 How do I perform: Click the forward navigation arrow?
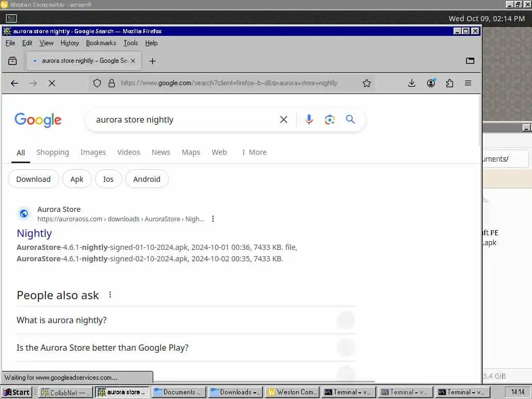click(33, 83)
